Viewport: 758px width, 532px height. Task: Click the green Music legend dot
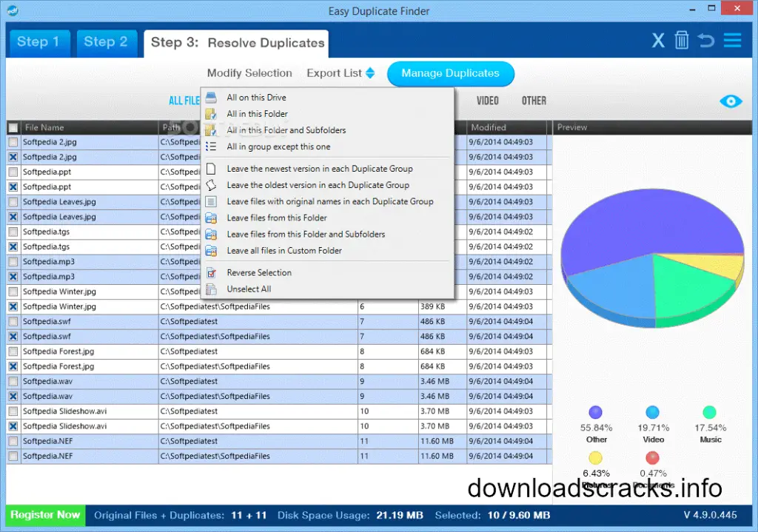(x=710, y=412)
